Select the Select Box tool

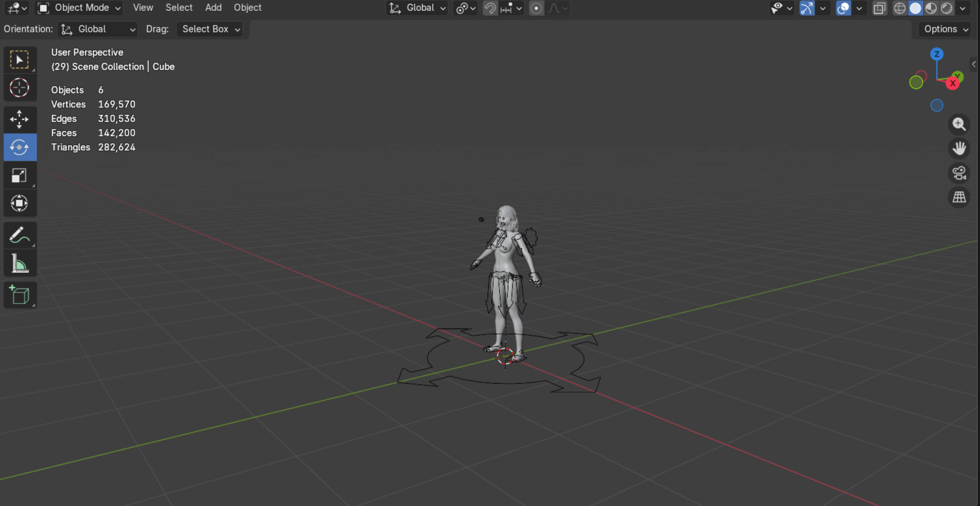20,60
